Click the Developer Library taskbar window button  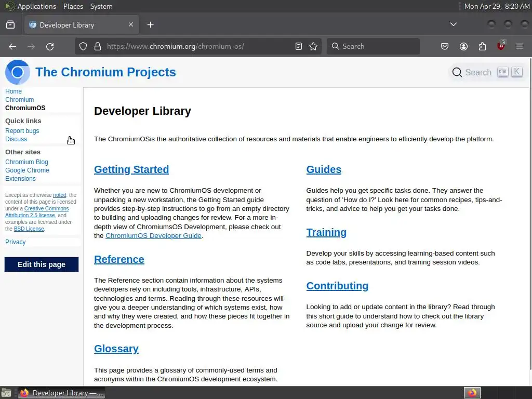[x=61, y=393]
